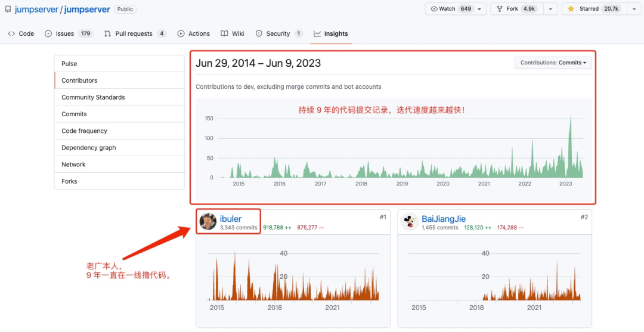Viewport: 644px width, 332px height.
Task: Click BaiJiangJie's deletions count 174,288 --
Action: coord(510,227)
